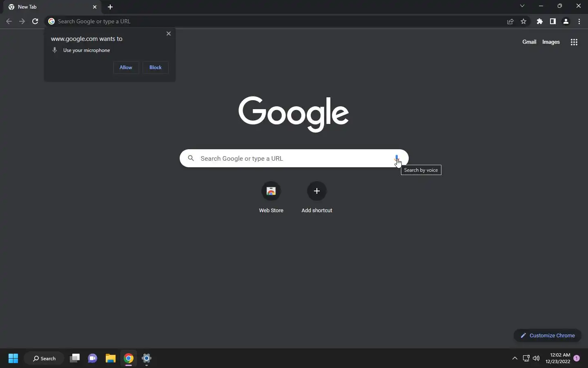Open the Google apps grid
588x368 pixels.
pyautogui.click(x=574, y=42)
